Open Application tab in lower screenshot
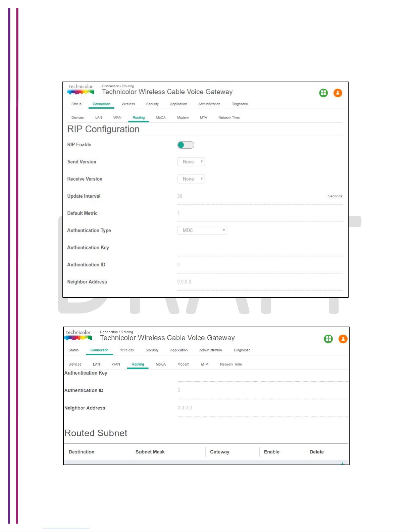 179,350
